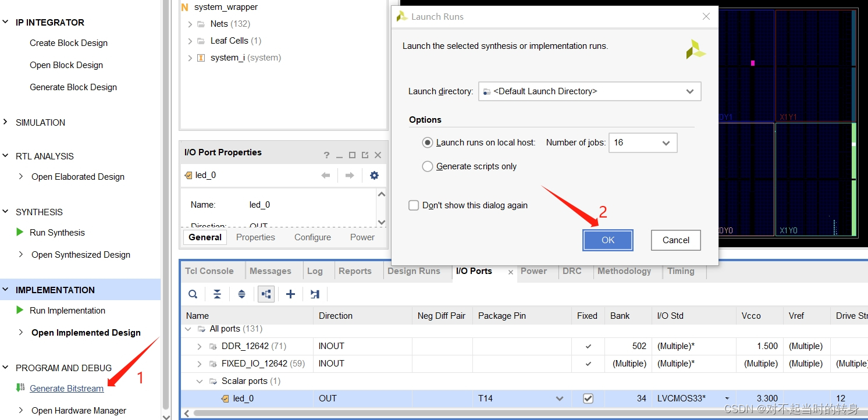Screen dimensions: 868x420
Task: Click the Leaf Cells folder icon in the netlist tree
Action: (x=201, y=41)
